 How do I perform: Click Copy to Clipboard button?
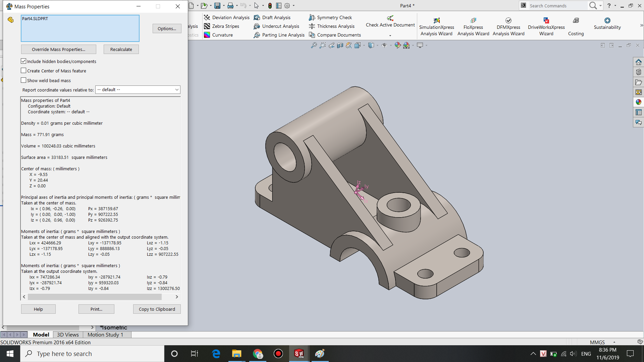(157, 309)
